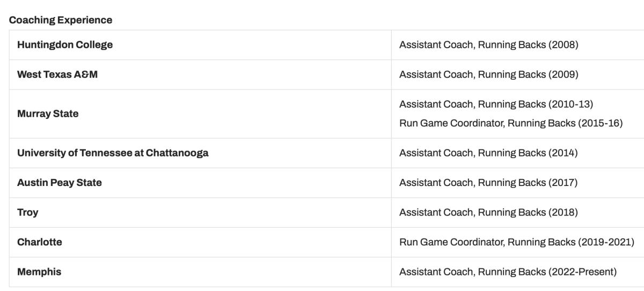The width and height of the screenshot is (644, 291).
Task: Click the West Texas A&M row label
Action: [57, 74]
